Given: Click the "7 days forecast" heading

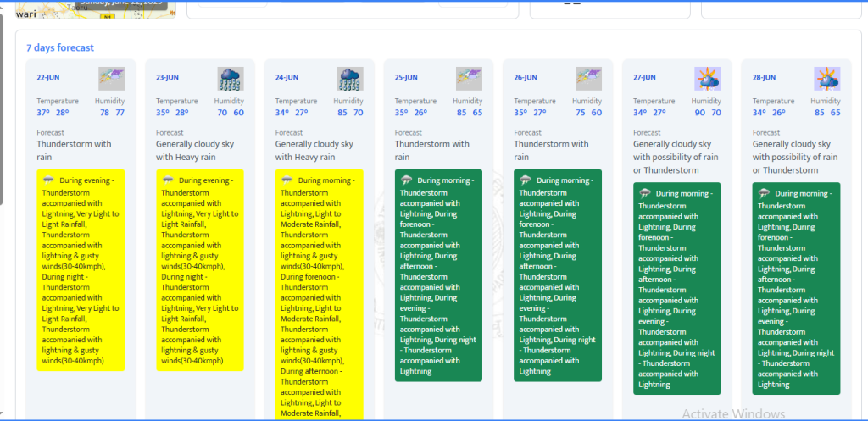Looking at the screenshot, I should click(x=60, y=48).
